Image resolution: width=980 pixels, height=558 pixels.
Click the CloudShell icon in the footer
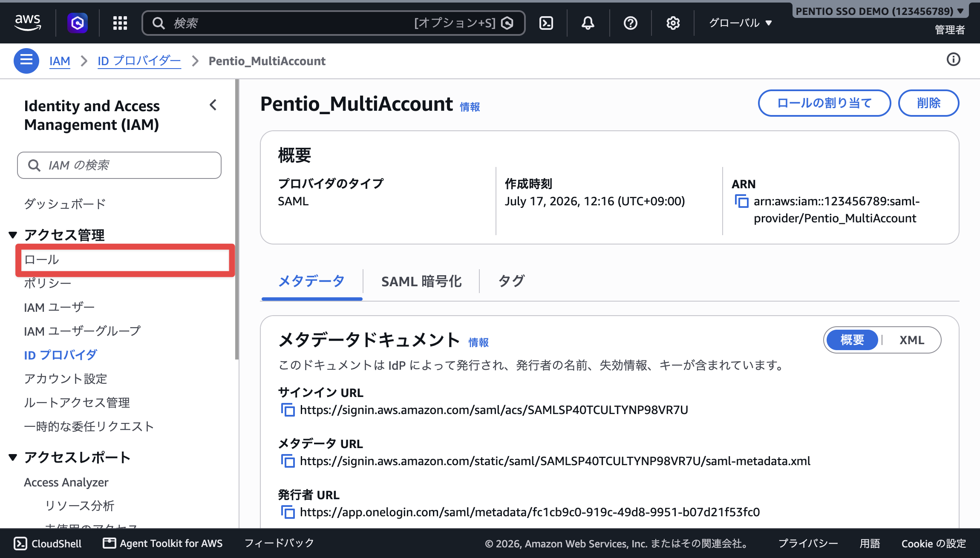tap(20, 544)
